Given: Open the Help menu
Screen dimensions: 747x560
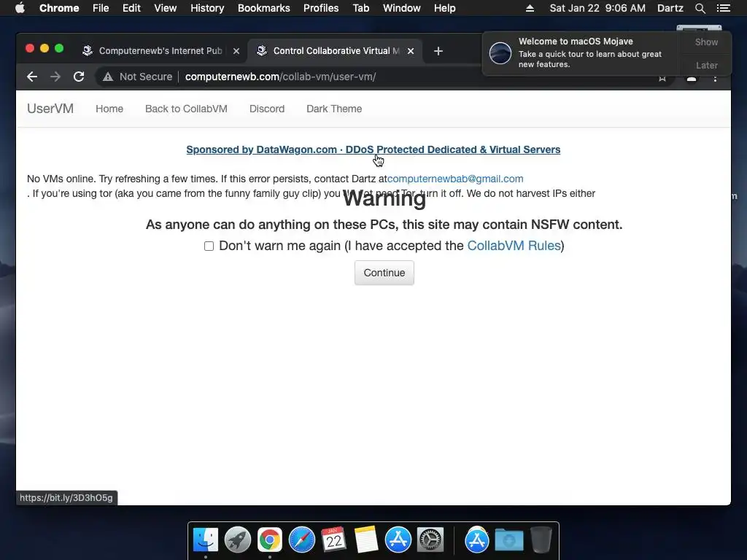Looking at the screenshot, I should (x=444, y=8).
